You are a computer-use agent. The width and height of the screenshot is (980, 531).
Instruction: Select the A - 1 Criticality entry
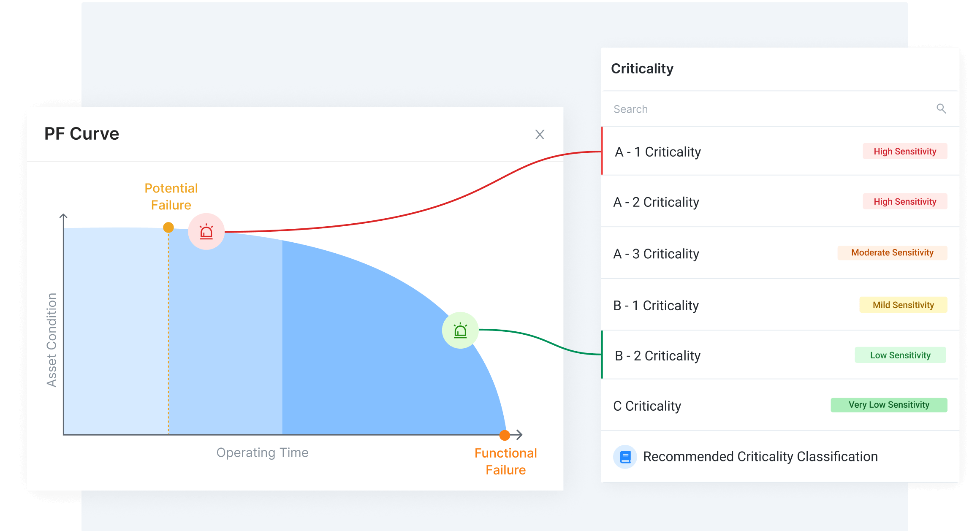click(657, 152)
